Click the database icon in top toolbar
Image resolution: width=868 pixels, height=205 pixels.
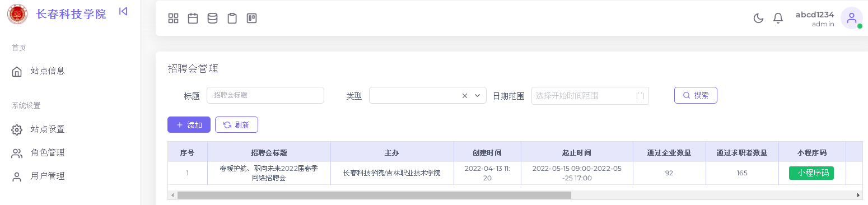(x=213, y=18)
